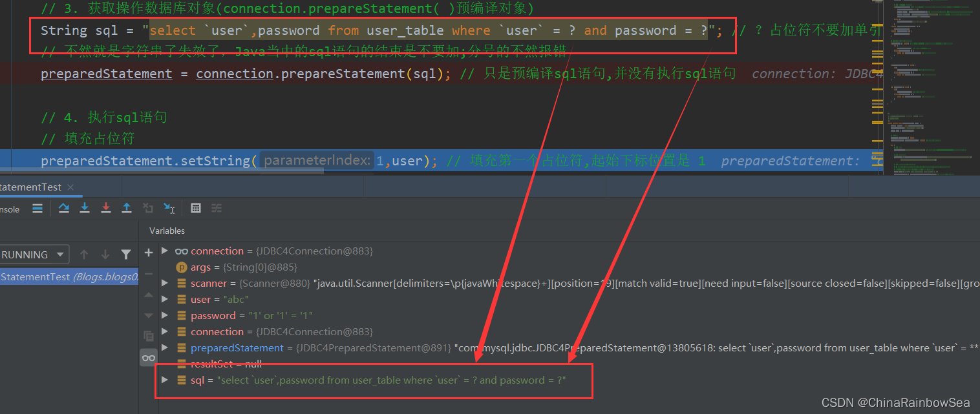Expand the sql variable node
Screen dimensions: 980x414
click(x=165, y=380)
